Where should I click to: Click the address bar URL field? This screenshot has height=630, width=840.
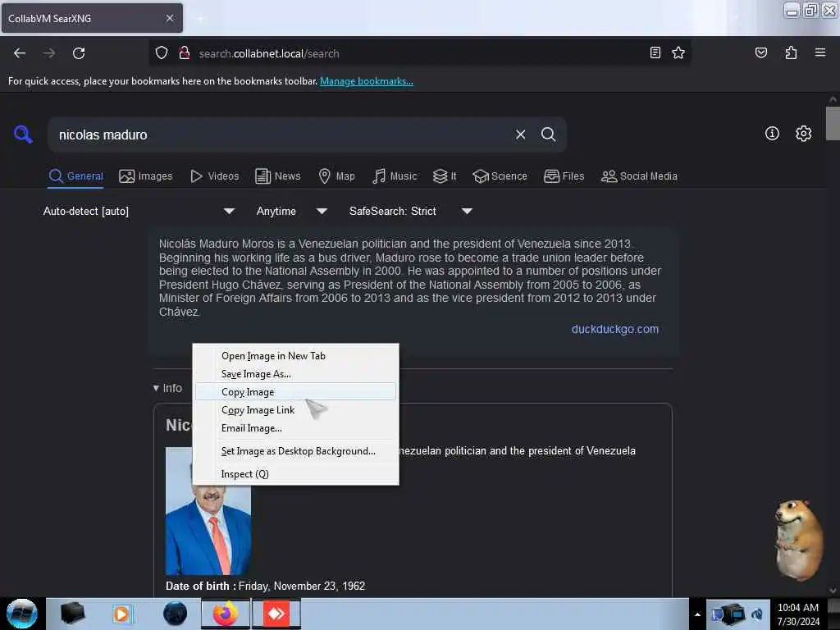click(x=418, y=53)
